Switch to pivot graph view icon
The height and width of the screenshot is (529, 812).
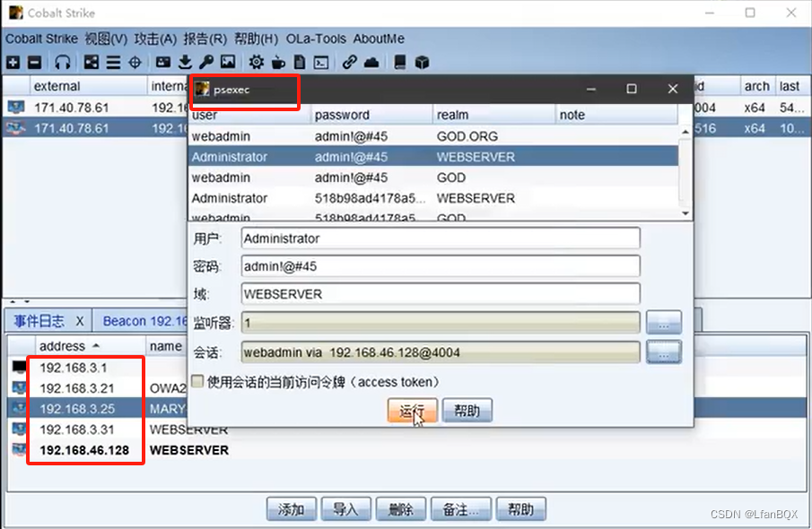click(92, 63)
